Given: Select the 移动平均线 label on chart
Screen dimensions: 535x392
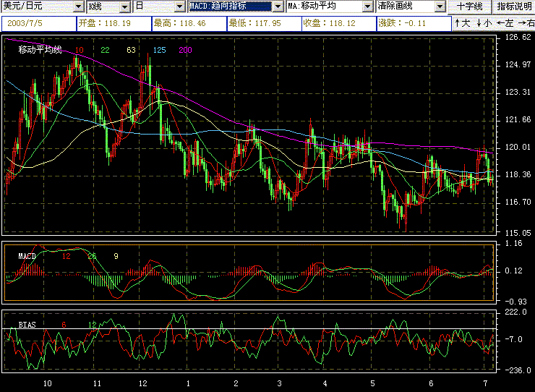Looking at the screenshot, I should click(x=40, y=50).
